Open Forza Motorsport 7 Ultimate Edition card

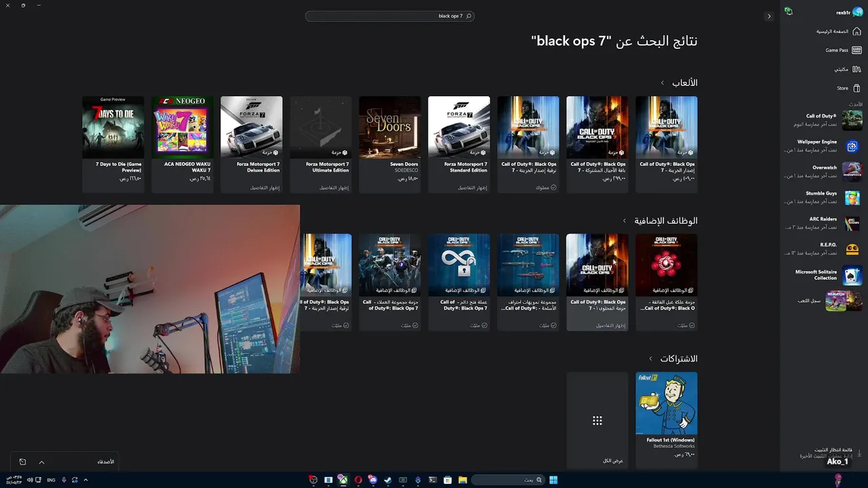click(321, 144)
